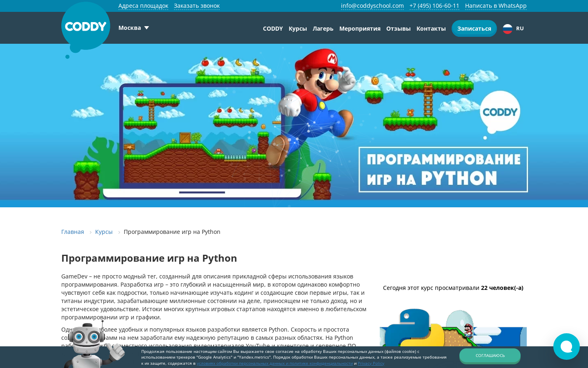Screen dimensions: 588x368
Task: Open the Мероприятия menu item
Action: tap(360, 29)
